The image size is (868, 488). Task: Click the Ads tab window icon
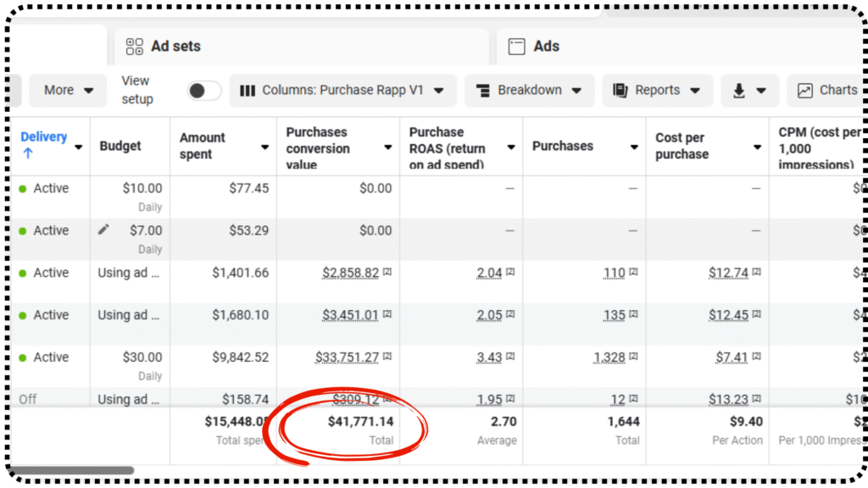tap(516, 47)
